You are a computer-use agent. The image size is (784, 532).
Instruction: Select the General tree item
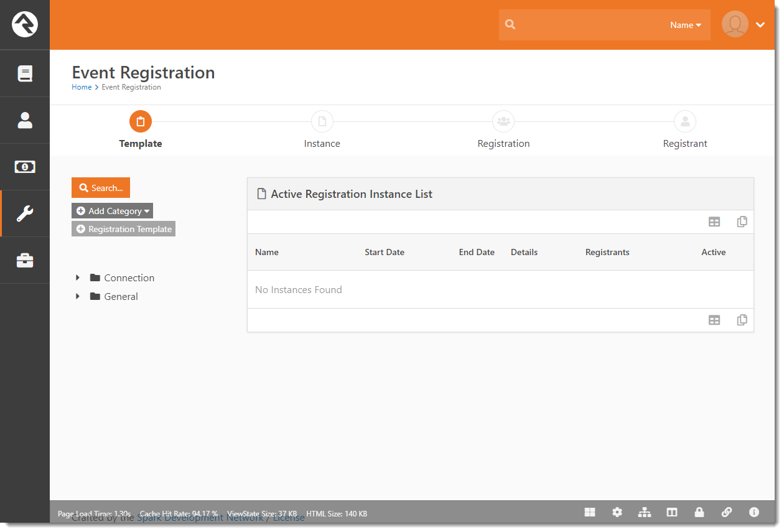pyautogui.click(x=121, y=296)
